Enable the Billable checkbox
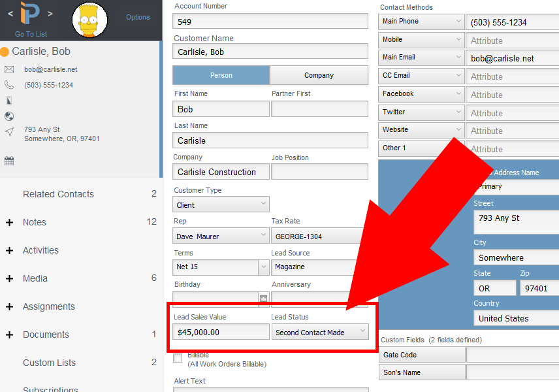The width and height of the screenshot is (559, 392). [x=177, y=358]
